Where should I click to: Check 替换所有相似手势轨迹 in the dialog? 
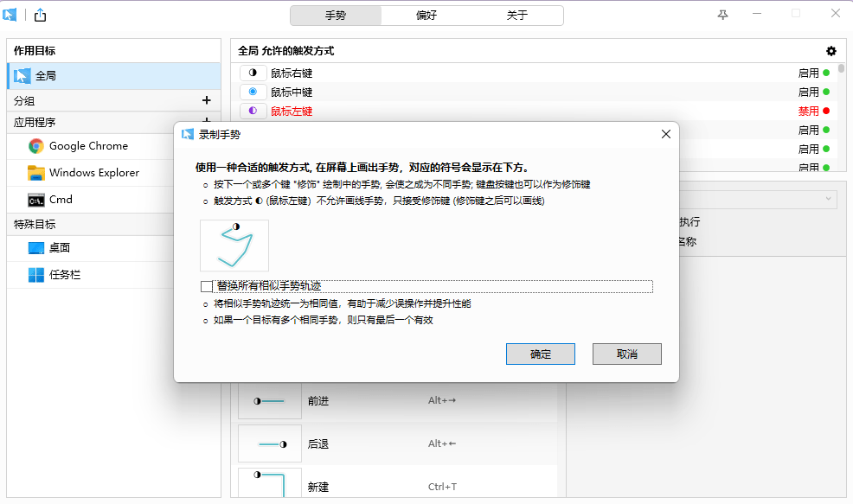[206, 285]
